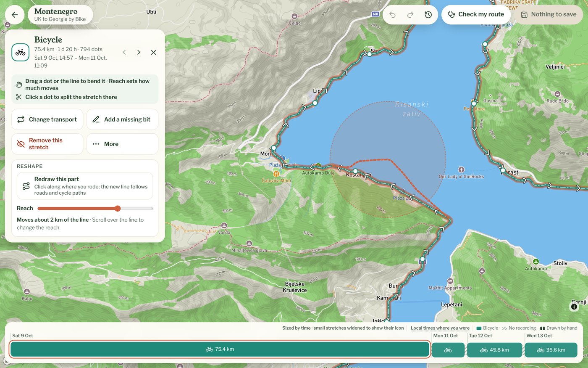The image size is (588, 368).
Task: Click the route dot near Lipci
Action: pos(315,103)
